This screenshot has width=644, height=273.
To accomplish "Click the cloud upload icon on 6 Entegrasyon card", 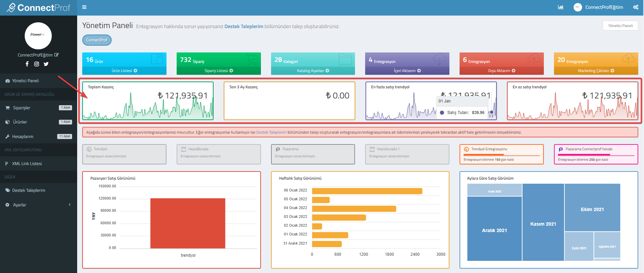I will coord(534,59).
